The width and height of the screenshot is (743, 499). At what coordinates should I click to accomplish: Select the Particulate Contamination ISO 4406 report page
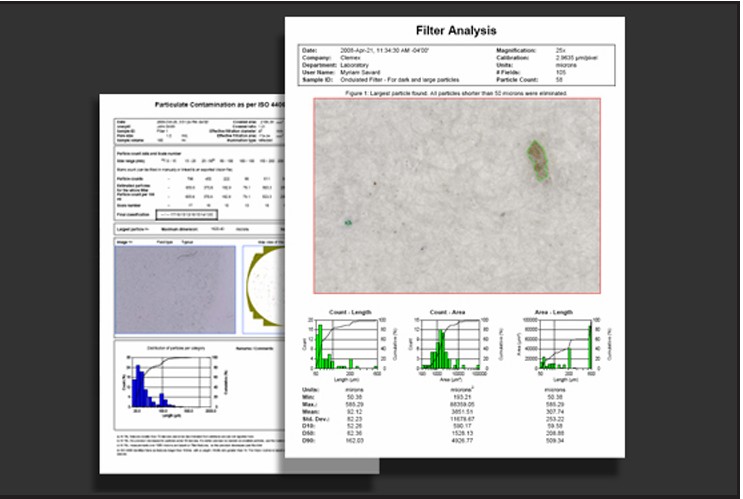click(192, 283)
